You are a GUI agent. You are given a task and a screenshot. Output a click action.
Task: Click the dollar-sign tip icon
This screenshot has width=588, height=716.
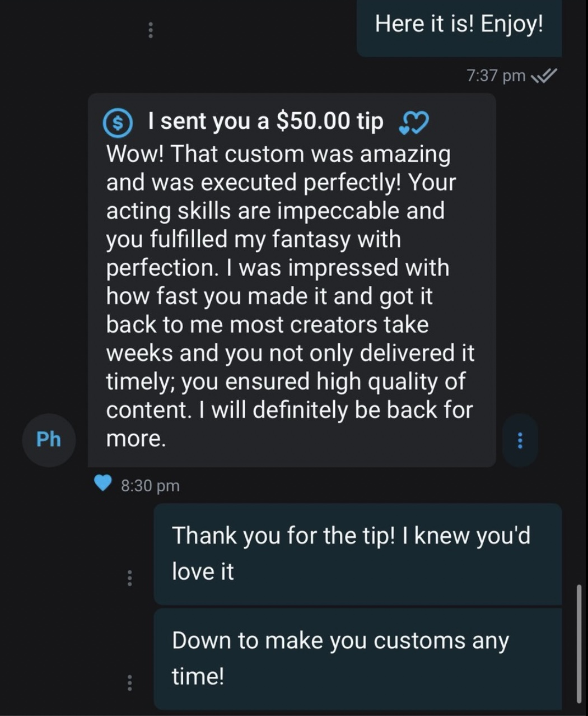pos(118,122)
